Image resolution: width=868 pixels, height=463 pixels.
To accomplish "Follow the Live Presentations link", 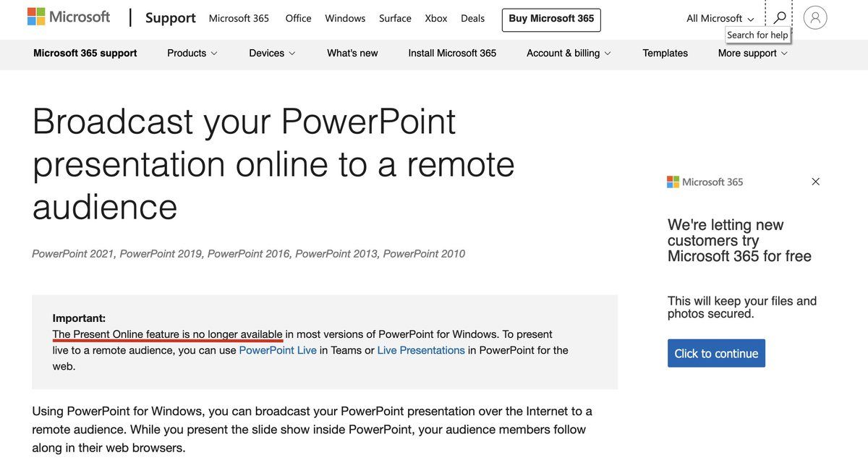I will point(421,350).
